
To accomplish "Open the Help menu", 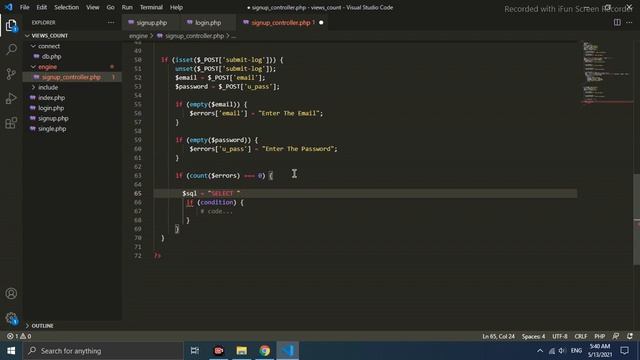I will [x=176, y=7].
